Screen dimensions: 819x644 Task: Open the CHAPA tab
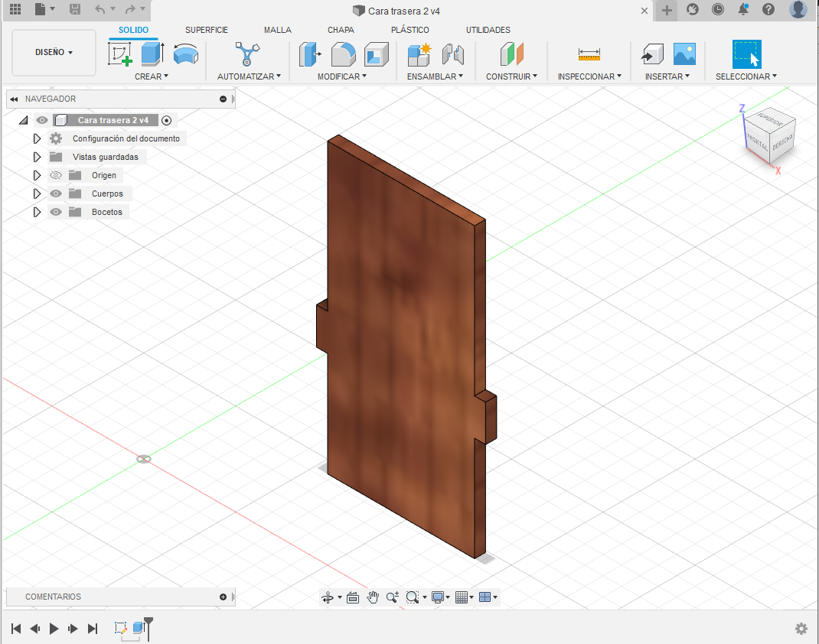(x=341, y=30)
